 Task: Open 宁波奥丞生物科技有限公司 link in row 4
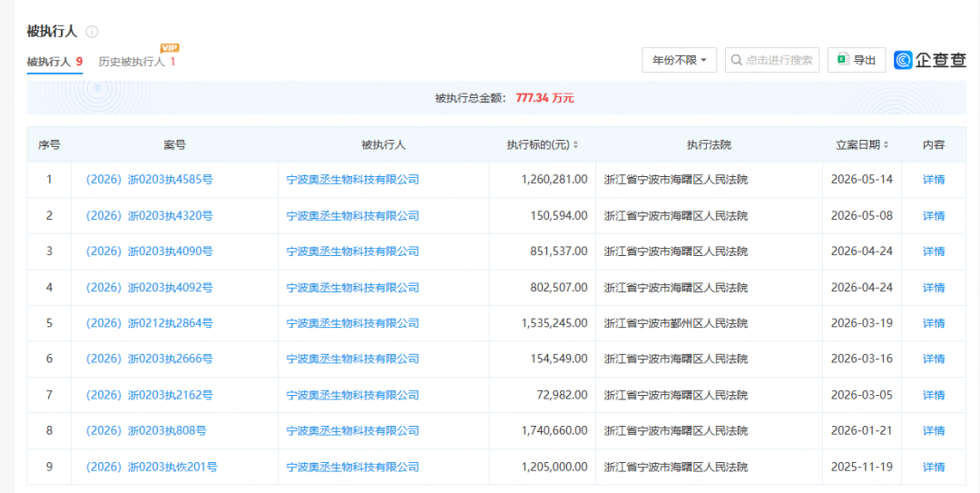click(352, 288)
